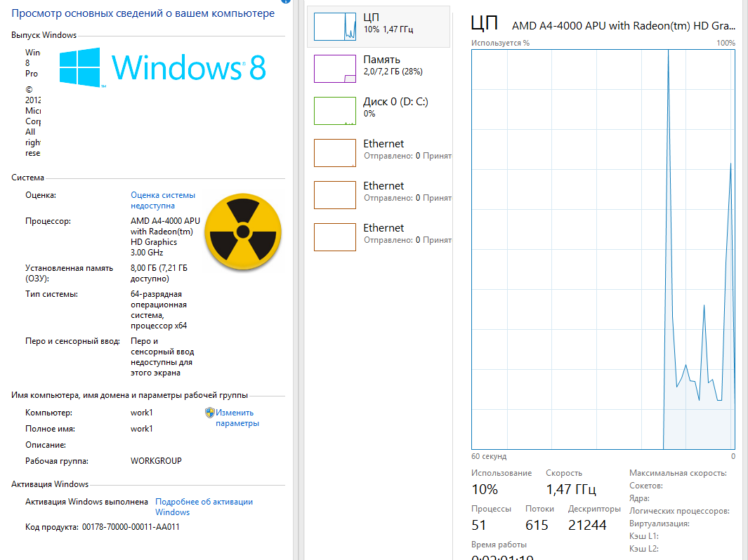748x560 pixels.
Task: Select the ЦП 10% 1,47 ГГц label
Action: (388, 23)
